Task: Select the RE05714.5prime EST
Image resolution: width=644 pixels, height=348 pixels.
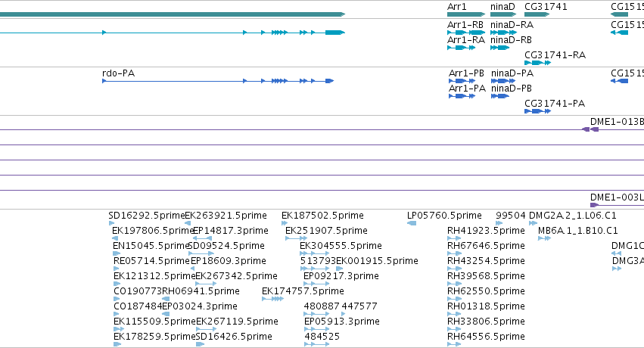Action: pos(151,261)
